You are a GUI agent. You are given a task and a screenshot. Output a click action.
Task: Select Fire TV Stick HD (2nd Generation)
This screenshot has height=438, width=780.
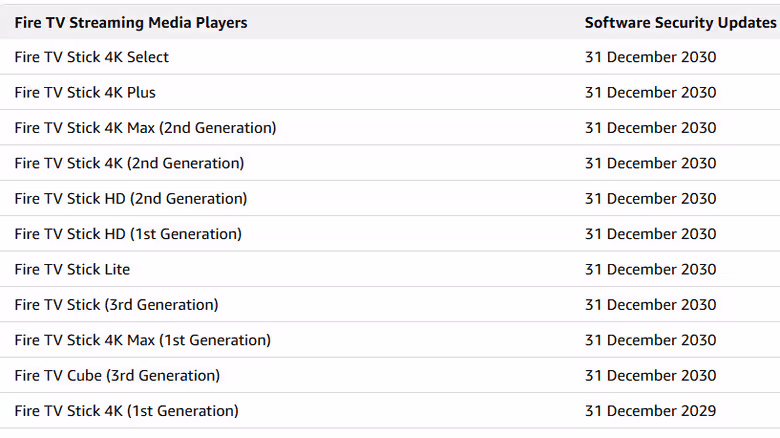point(131,199)
